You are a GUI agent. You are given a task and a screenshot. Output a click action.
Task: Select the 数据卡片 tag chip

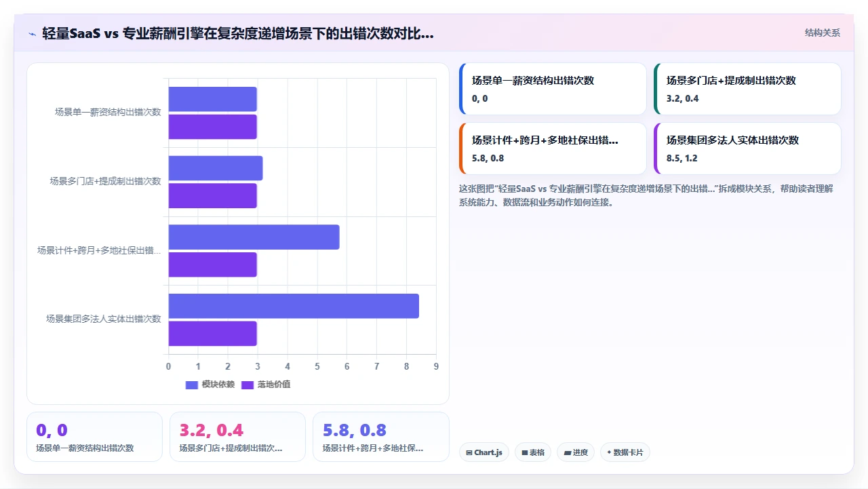(x=625, y=452)
